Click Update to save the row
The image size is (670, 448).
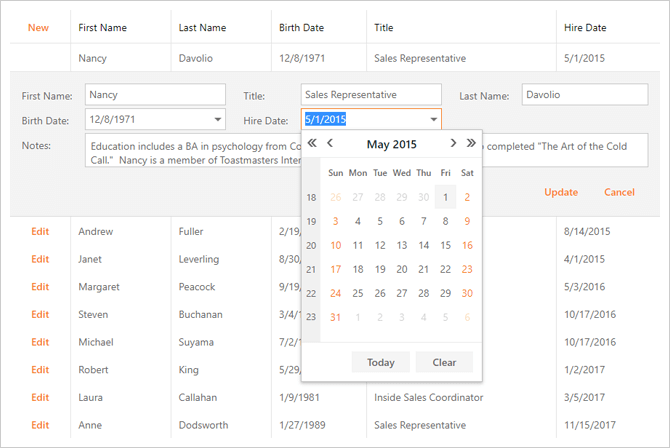561,192
